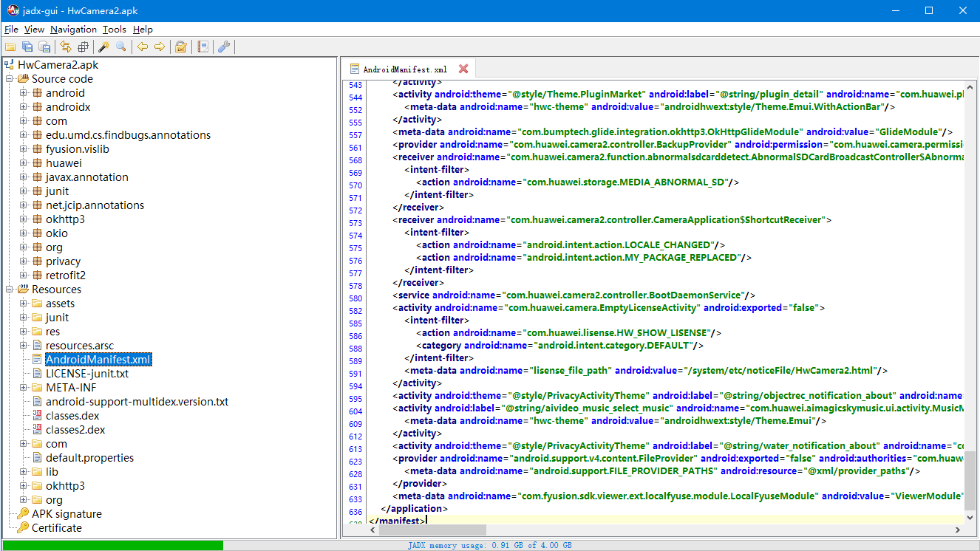Image resolution: width=980 pixels, height=551 pixels.
Task: Select AndroidManifest.xml in the tree
Action: 98,360
